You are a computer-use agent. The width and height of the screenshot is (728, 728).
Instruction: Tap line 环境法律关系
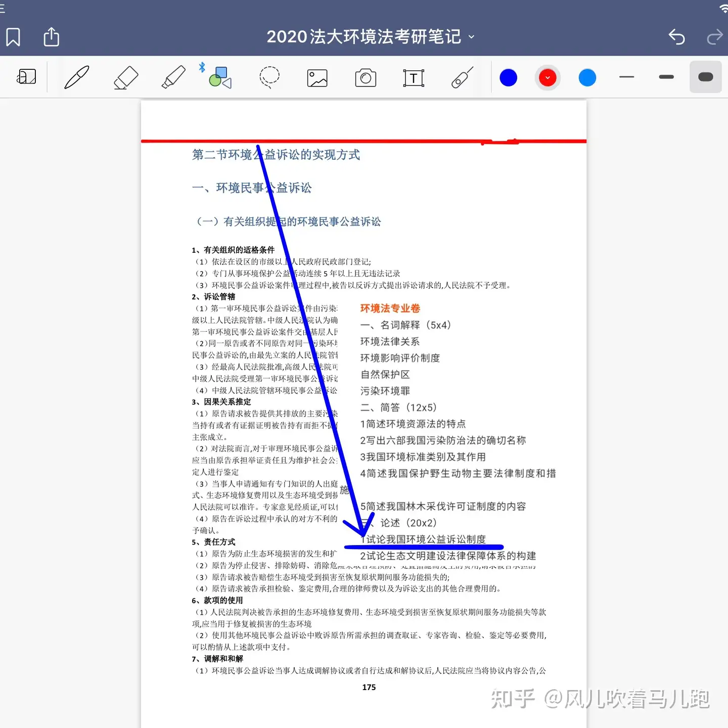tap(390, 342)
